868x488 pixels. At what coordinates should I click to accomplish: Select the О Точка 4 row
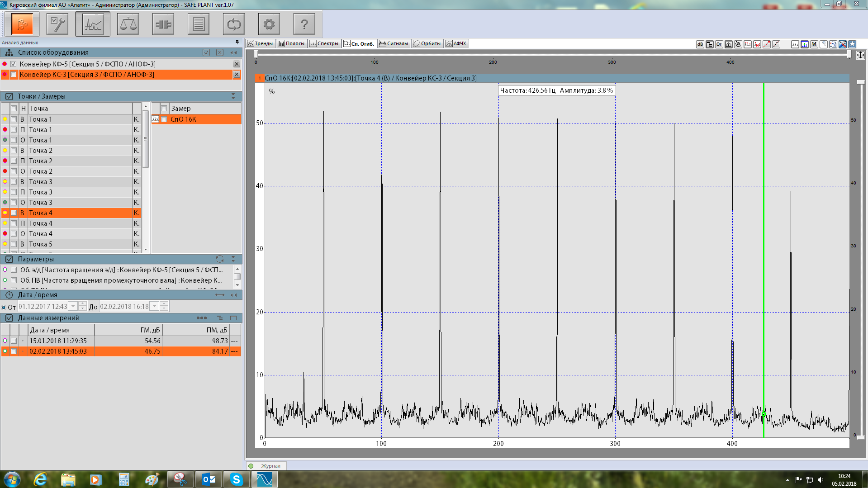coord(71,234)
